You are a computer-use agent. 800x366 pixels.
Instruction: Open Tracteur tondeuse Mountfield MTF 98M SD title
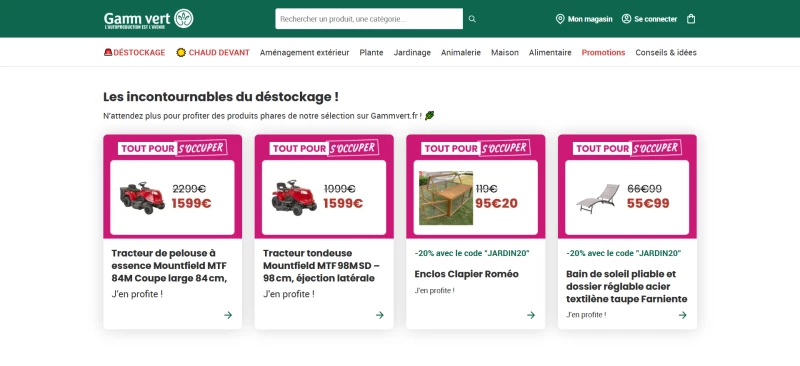pos(321,265)
